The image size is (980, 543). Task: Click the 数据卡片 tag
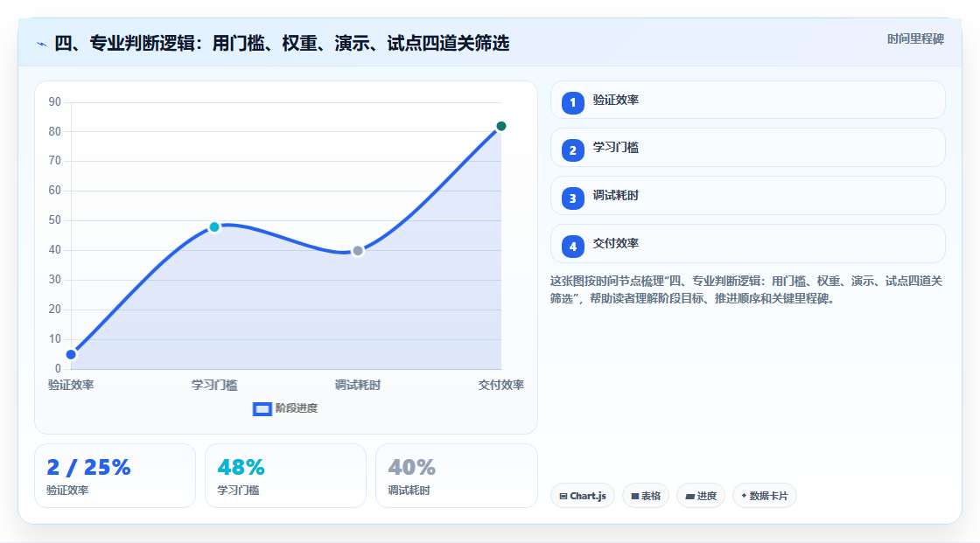point(765,496)
